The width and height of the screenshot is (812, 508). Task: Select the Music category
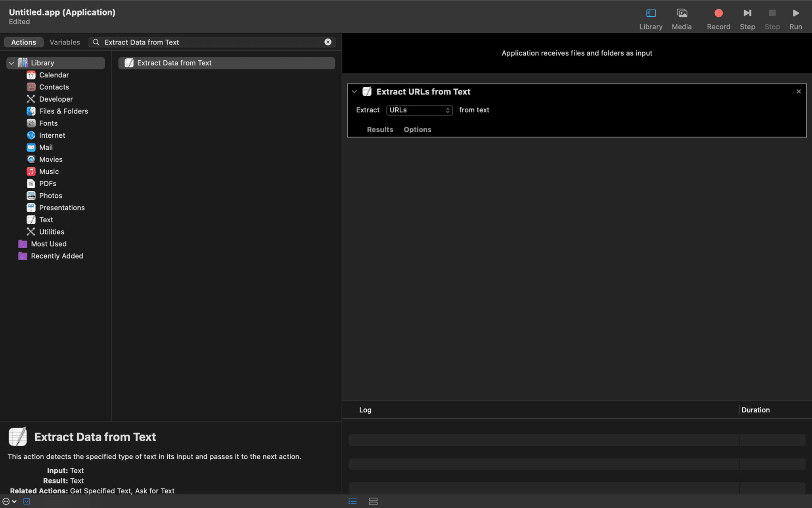point(49,171)
